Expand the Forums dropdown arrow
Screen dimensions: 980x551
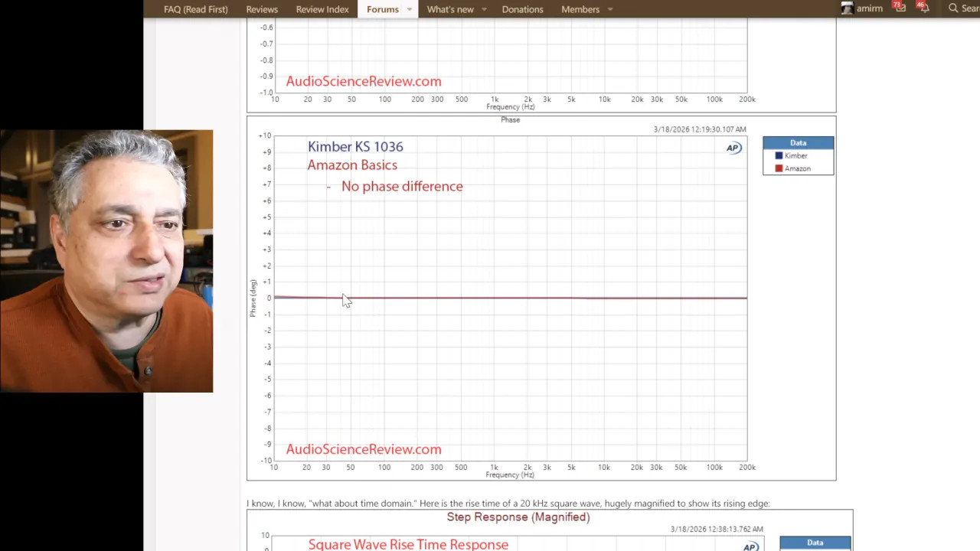click(410, 9)
